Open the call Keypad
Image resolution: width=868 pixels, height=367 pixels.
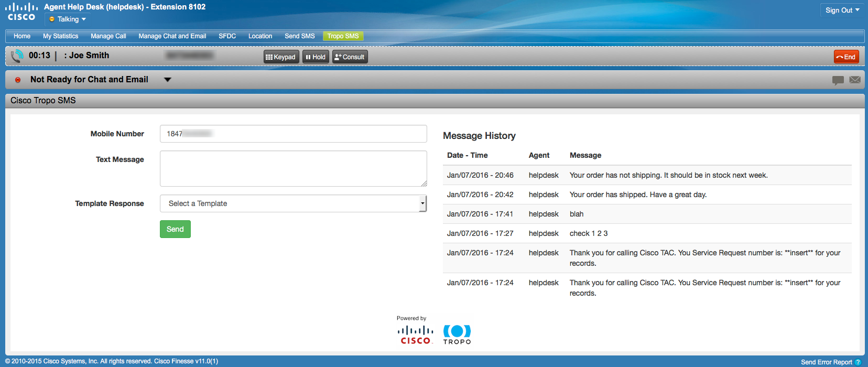[281, 57]
